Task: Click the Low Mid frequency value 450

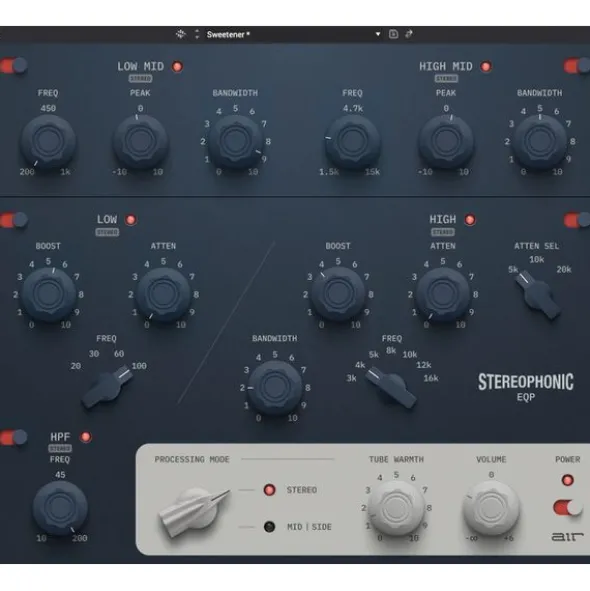Action: (x=48, y=109)
